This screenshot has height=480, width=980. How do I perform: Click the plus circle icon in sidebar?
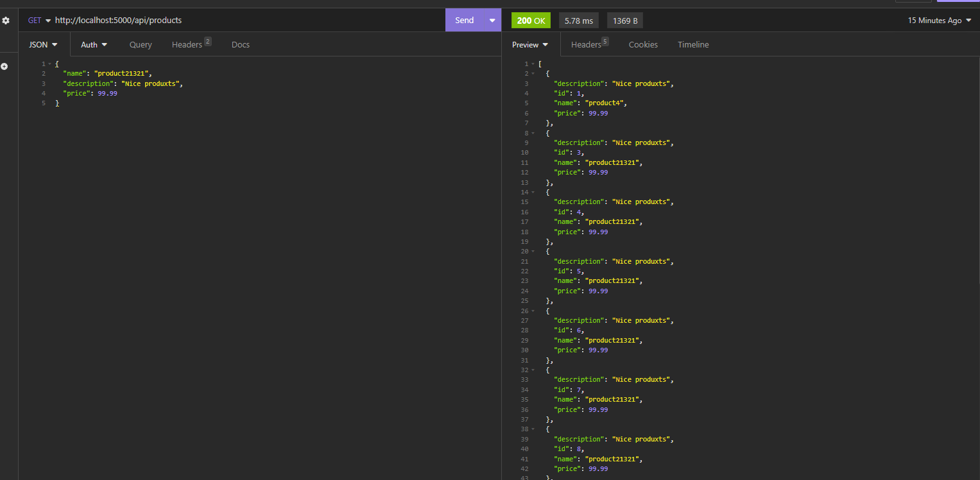point(4,66)
